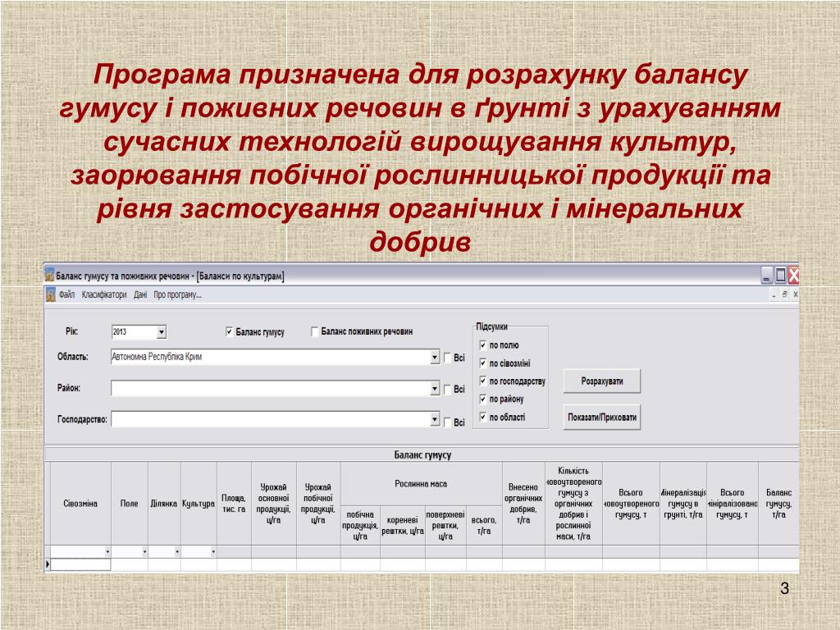
Task: Click the Баланс гумусу, т/га column header
Action: point(778,504)
